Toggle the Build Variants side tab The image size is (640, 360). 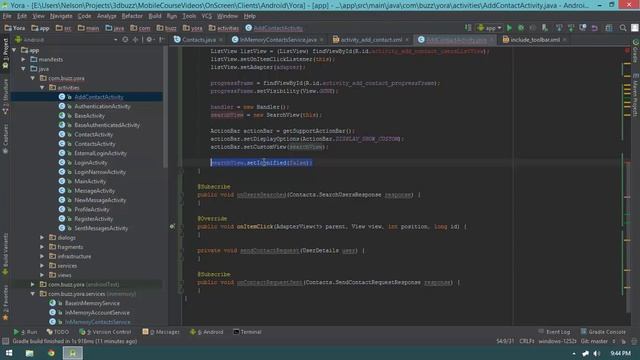pyautogui.click(x=5, y=254)
